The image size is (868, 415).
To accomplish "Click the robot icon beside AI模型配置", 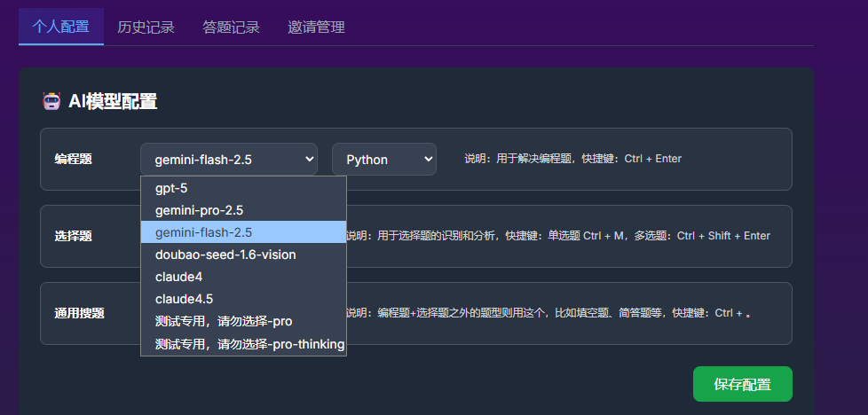I will 51,101.
